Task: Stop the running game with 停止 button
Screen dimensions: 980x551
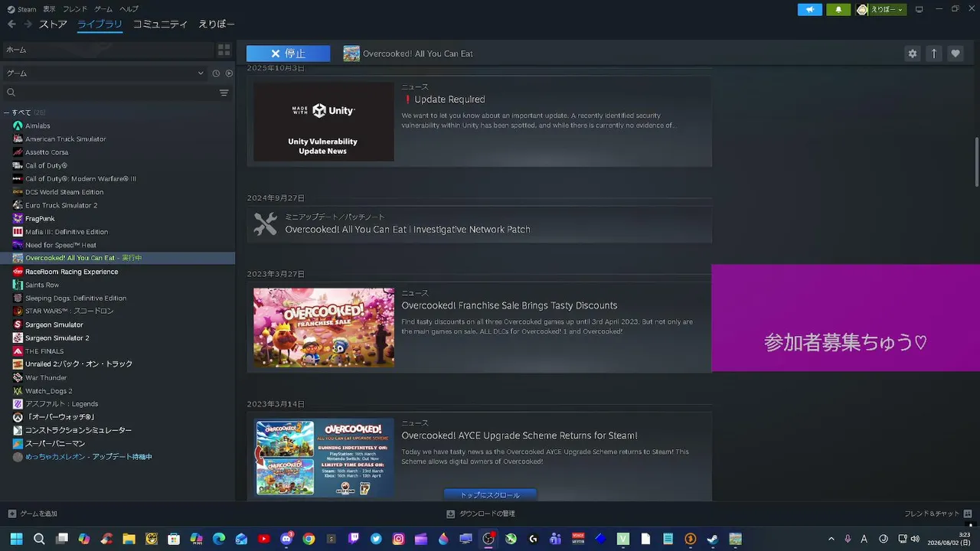Action: 288,54
